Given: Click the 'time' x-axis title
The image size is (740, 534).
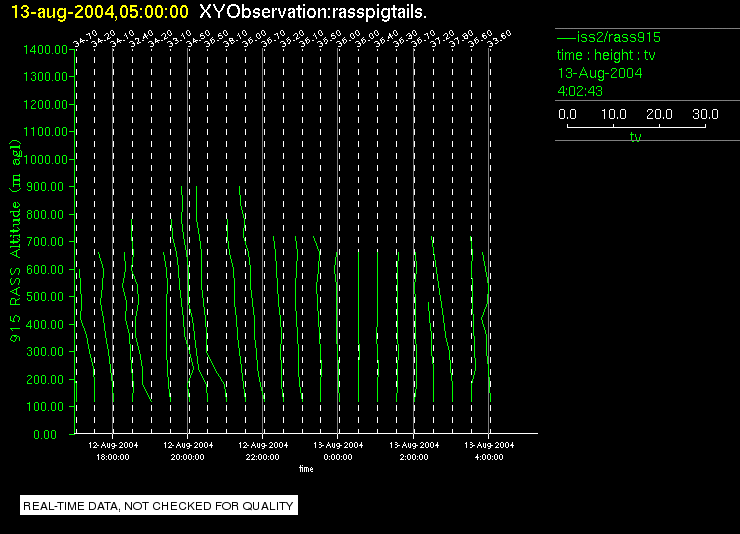Looking at the screenshot, I should [306, 469].
